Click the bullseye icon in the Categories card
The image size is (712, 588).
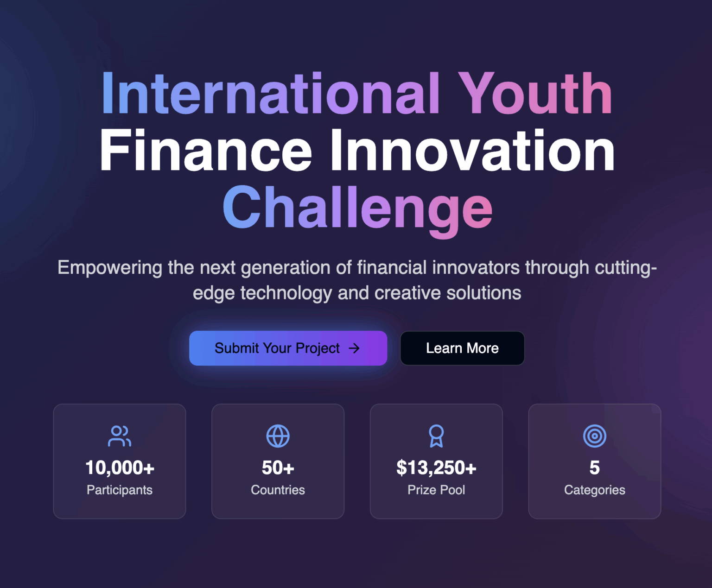[595, 436]
